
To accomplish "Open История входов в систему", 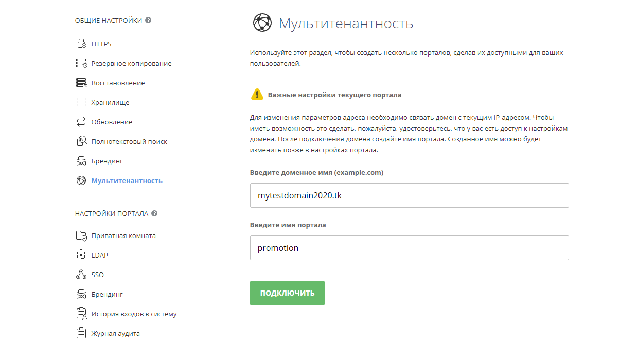I will (x=134, y=314).
